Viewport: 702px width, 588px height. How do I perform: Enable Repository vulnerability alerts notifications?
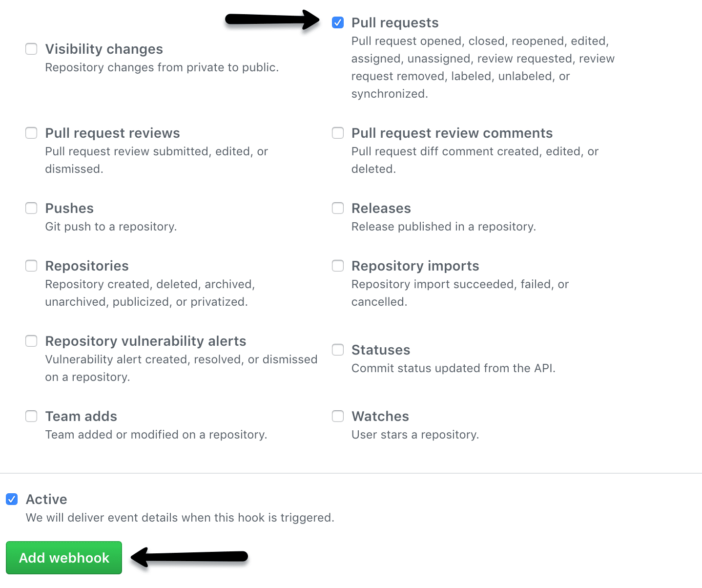(x=31, y=341)
